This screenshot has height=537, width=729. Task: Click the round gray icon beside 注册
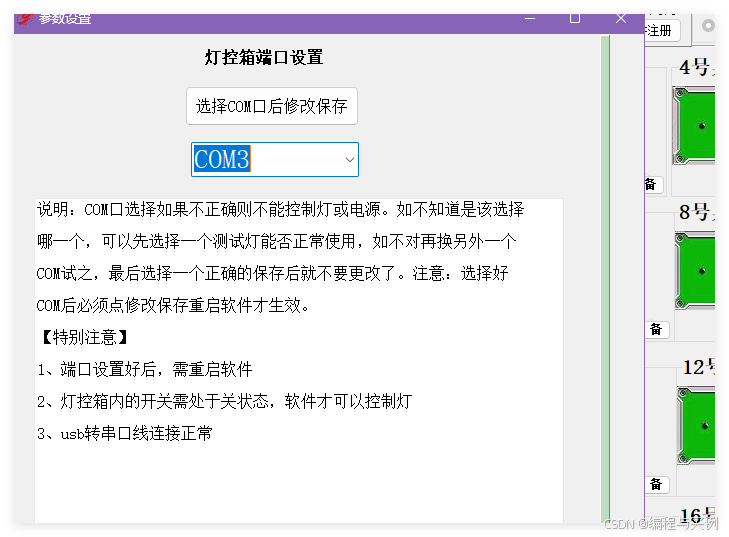[708, 26]
